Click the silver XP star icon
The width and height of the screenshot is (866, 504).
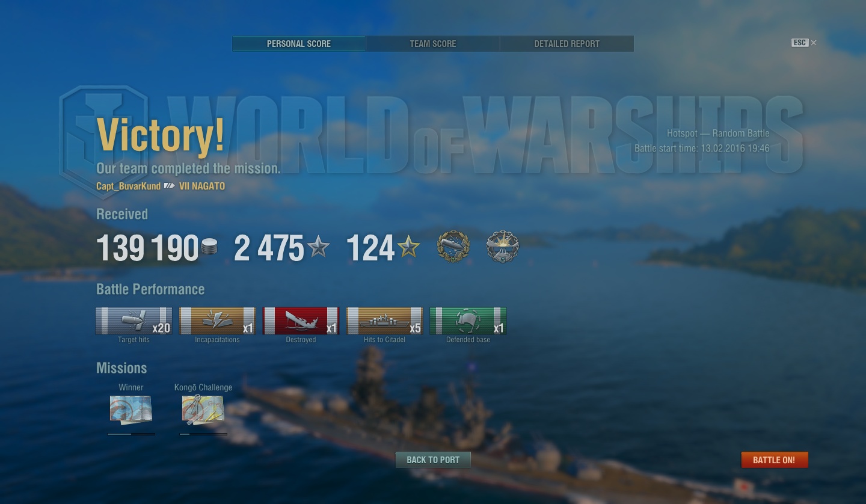coord(318,247)
